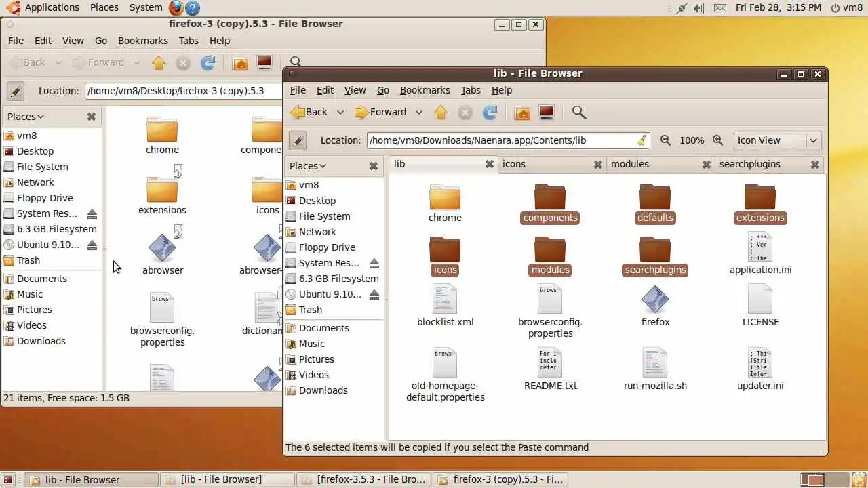Open the help icon in top panel

point(193,7)
